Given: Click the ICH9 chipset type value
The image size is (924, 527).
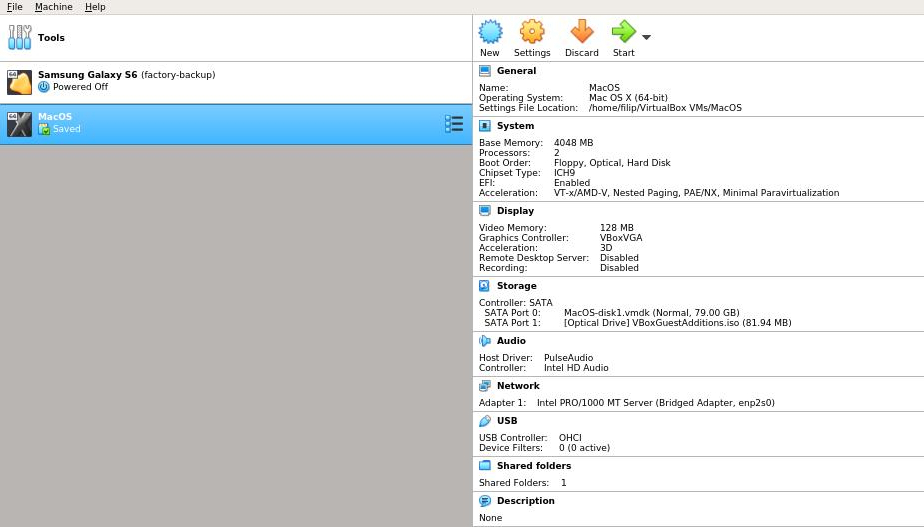Looking at the screenshot, I should click(564, 173).
